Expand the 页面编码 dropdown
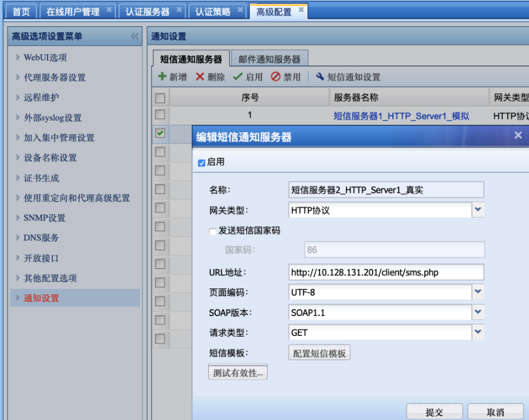The image size is (529, 420). 478,292
